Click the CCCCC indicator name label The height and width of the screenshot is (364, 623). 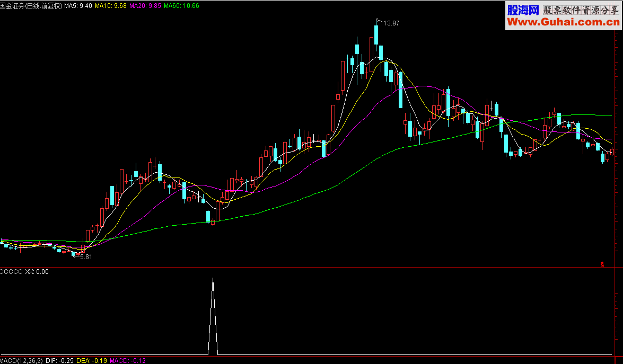pyautogui.click(x=12, y=272)
